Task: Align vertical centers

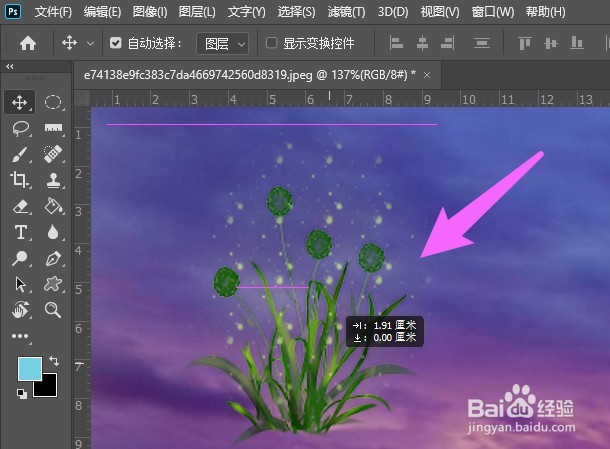Action: click(551, 43)
